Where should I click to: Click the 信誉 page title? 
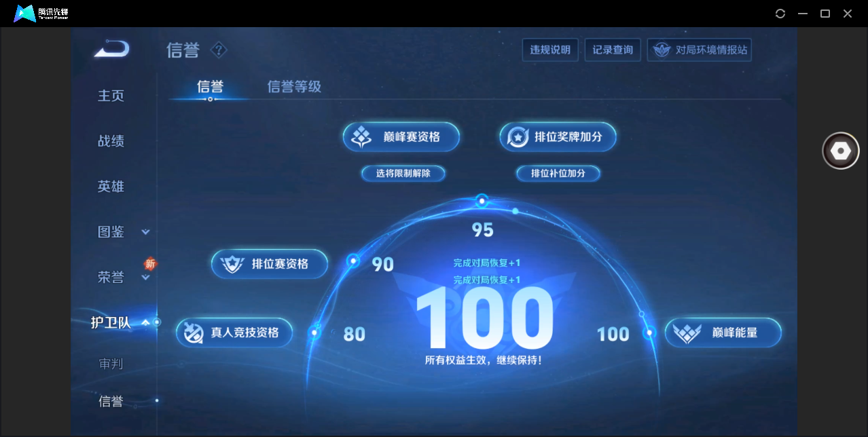(x=183, y=50)
